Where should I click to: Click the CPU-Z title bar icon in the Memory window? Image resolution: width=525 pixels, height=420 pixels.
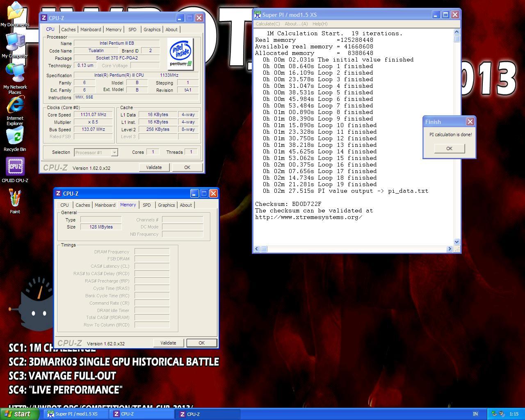pos(58,194)
